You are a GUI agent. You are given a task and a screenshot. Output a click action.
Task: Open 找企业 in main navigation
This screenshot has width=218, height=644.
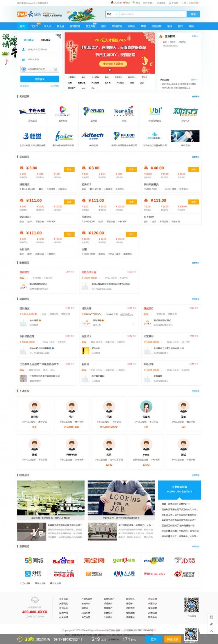tap(60, 26)
